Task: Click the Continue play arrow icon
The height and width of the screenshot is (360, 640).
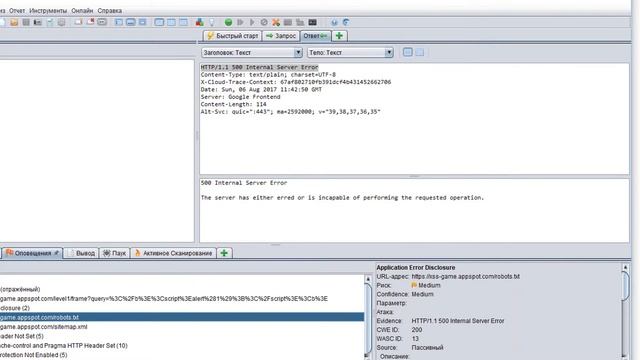Action: (x=252, y=22)
